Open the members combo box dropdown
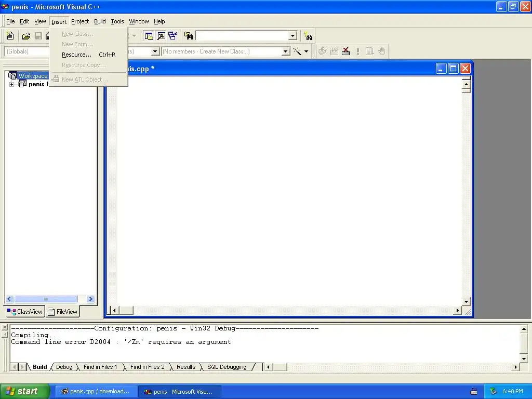The image size is (532, 399). tap(286, 51)
